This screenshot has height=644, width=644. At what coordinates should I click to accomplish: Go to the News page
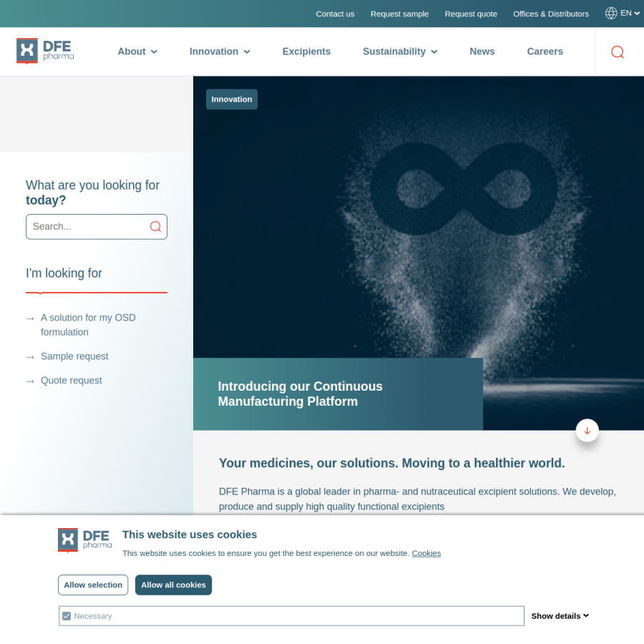482,52
